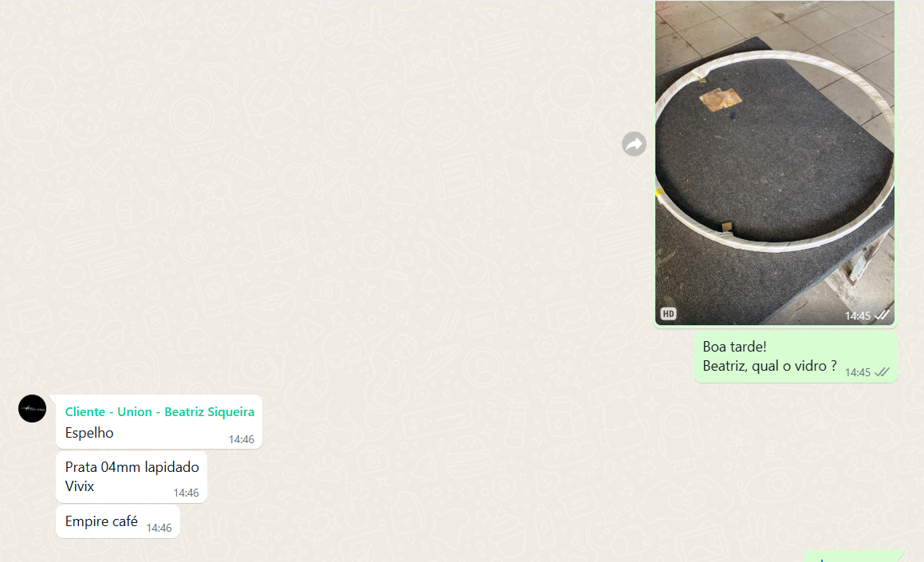Click the read receipt on "qual o vidro" message
Viewport: 924px width, 562px height.
[x=883, y=372]
